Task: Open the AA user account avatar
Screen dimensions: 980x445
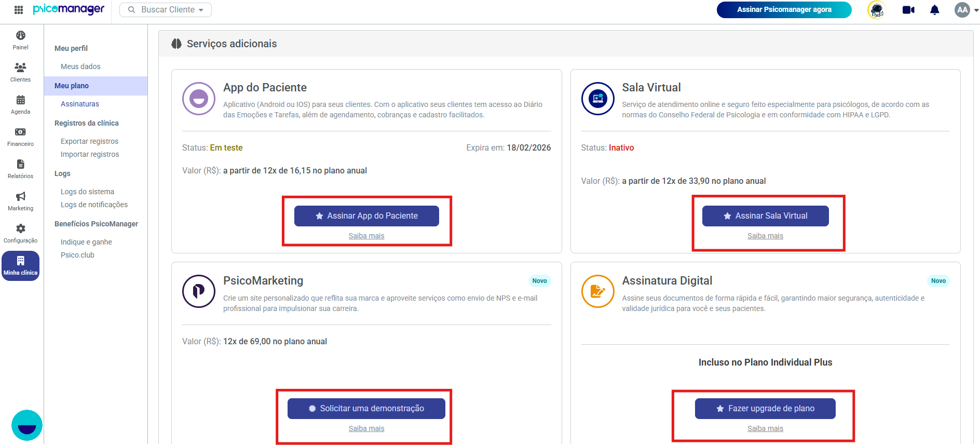Action: [962, 10]
